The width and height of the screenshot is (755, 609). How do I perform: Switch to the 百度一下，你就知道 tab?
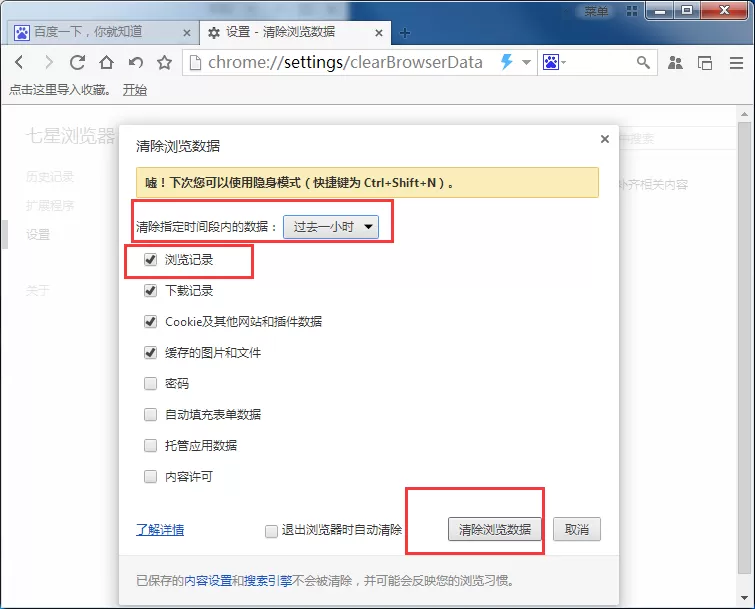101,33
